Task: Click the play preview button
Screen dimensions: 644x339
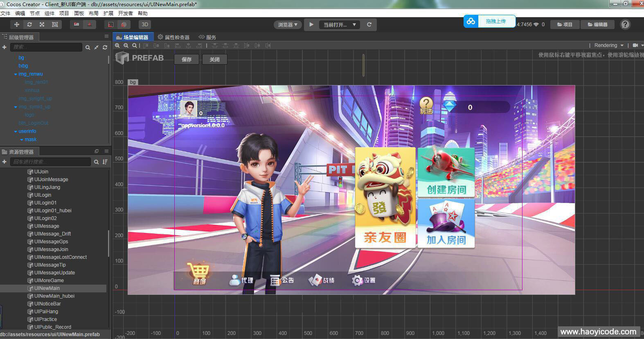Action: tap(311, 25)
